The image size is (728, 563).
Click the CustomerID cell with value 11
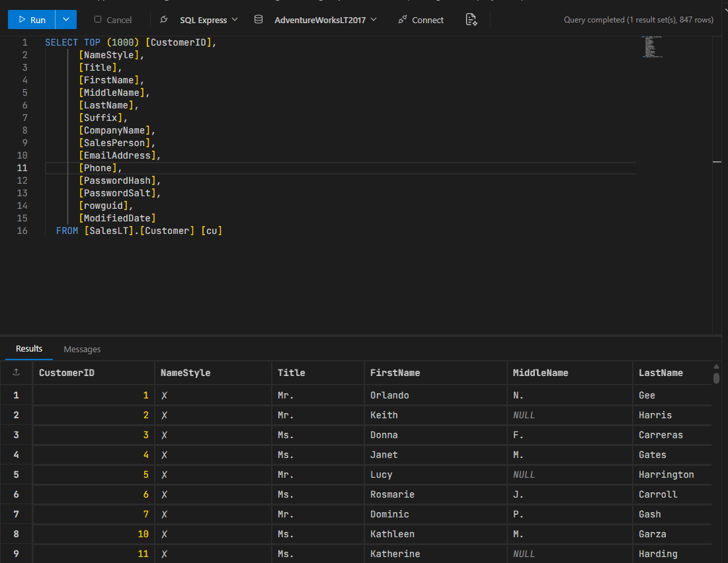[x=94, y=554]
